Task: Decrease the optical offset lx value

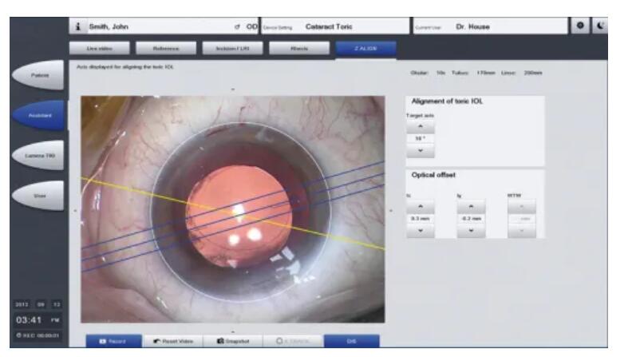Action: (x=420, y=230)
